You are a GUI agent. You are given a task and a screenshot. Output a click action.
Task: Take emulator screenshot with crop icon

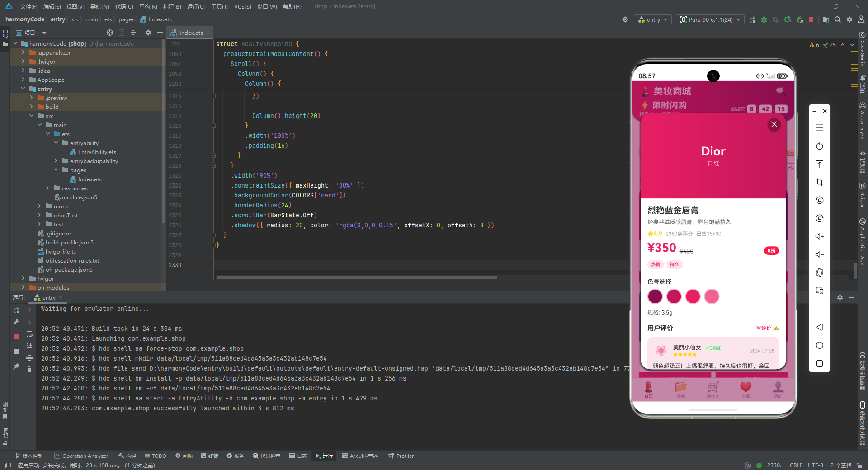coord(820,182)
